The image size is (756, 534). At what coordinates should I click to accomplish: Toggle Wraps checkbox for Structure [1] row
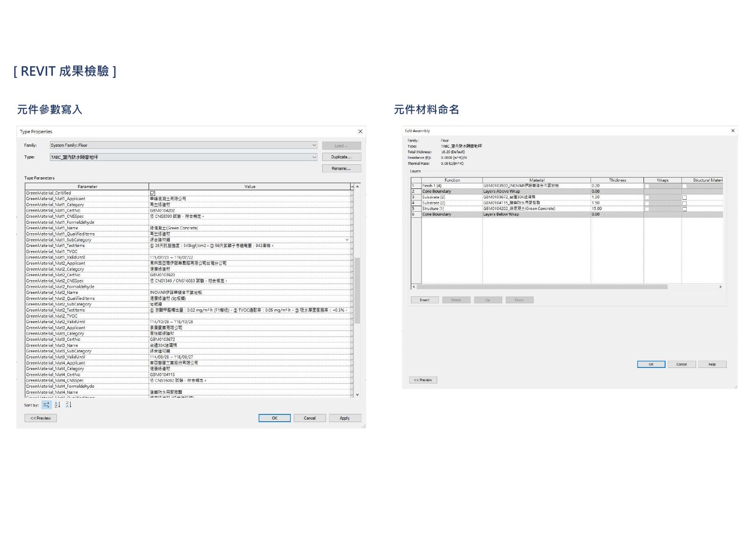point(647,209)
